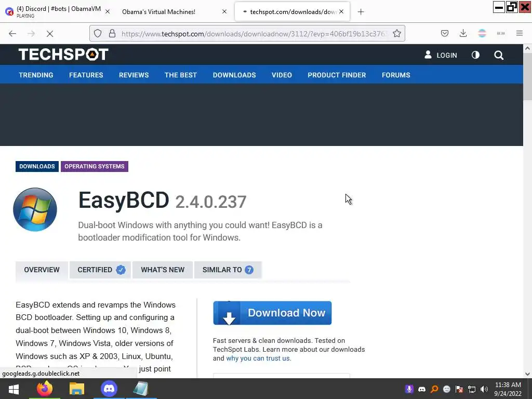Open Discord from the taskbar

[109, 389]
